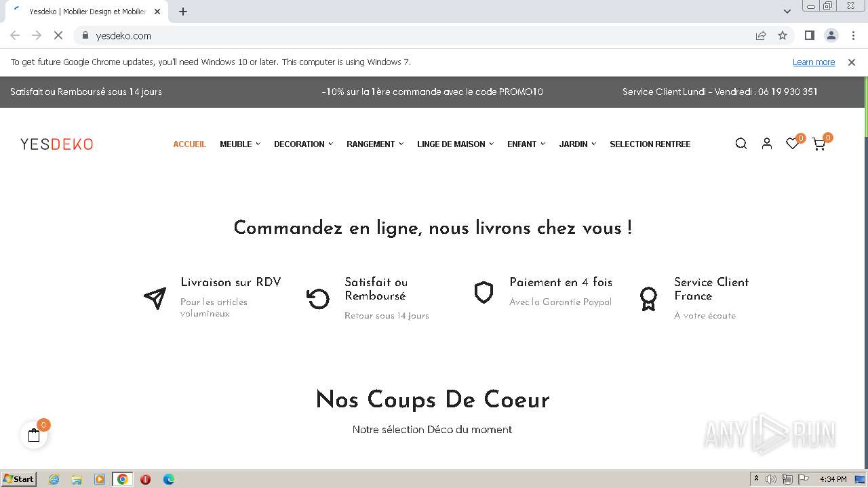Open the wishlist heart icon

(x=792, y=144)
